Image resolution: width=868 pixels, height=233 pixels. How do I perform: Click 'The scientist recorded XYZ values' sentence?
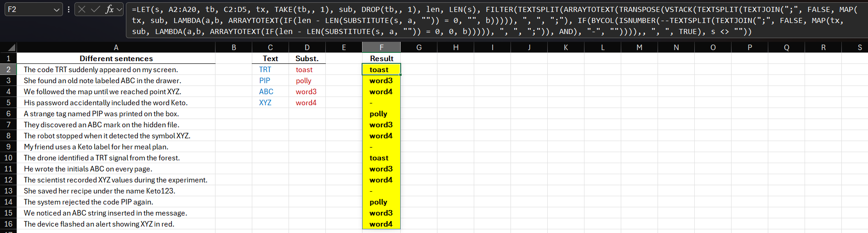(x=116, y=180)
